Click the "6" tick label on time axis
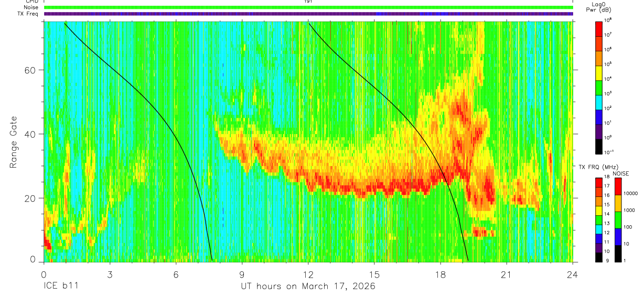Image resolution: width=644 pixels, height=297 pixels. click(176, 274)
